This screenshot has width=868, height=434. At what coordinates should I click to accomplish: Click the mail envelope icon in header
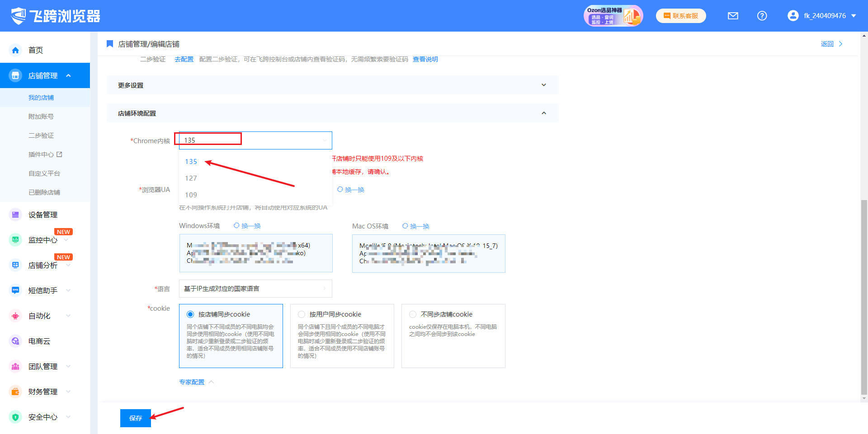[733, 16]
